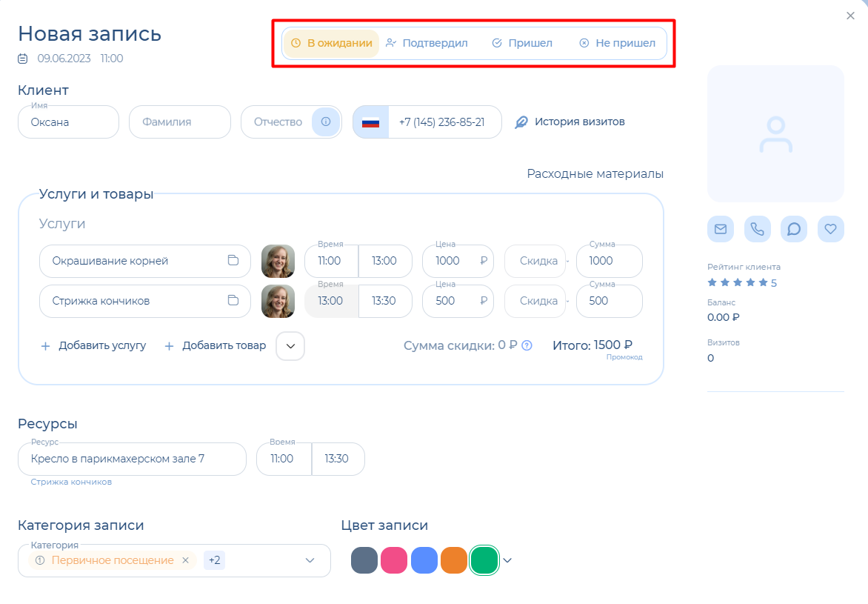Open the chat message icon
The width and height of the screenshot is (868, 604).
794,229
